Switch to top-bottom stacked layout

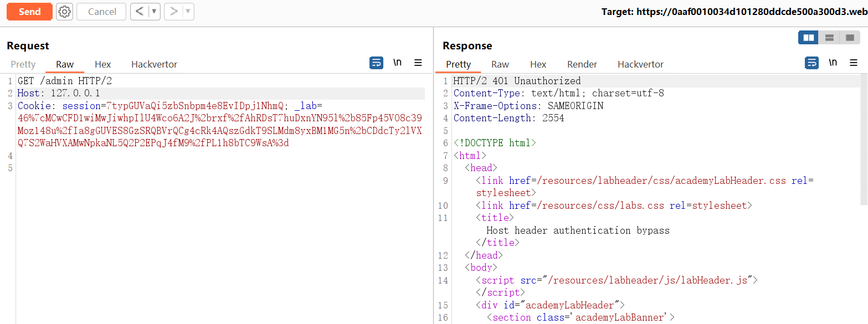(x=829, y=38)
